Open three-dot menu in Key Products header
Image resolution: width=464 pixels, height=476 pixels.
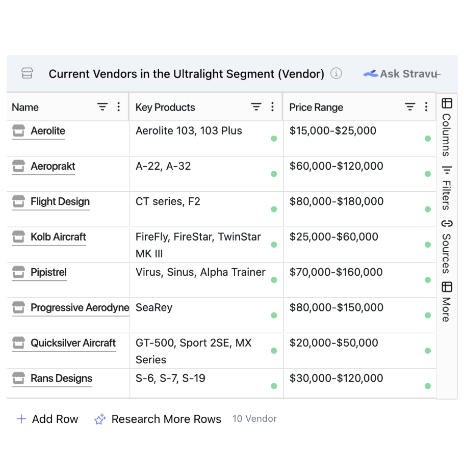(x=272, y=107)
